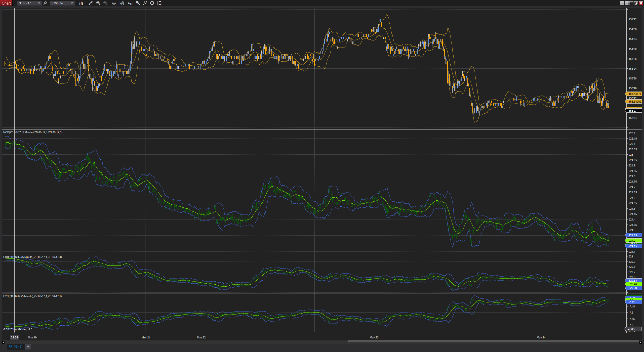The width and height of the screenshot is (644, 352).
Task: Toggle the crosshair cursor icon
Action: pos(114,3)
